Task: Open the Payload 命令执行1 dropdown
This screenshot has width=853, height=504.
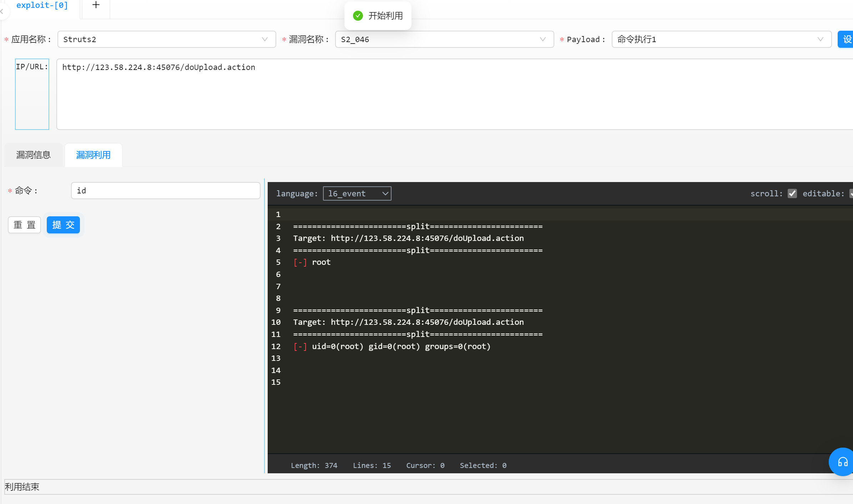Action: tap(721, 39)
